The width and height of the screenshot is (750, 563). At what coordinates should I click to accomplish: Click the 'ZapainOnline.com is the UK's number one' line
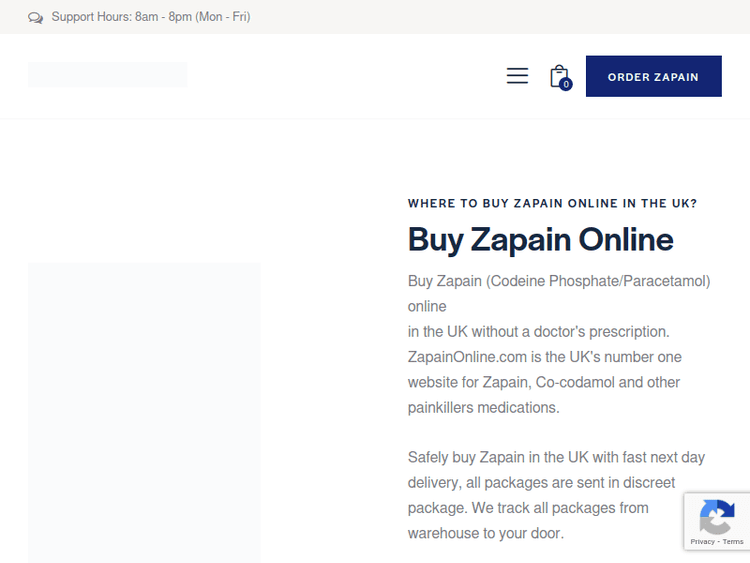tap(545, 357)
